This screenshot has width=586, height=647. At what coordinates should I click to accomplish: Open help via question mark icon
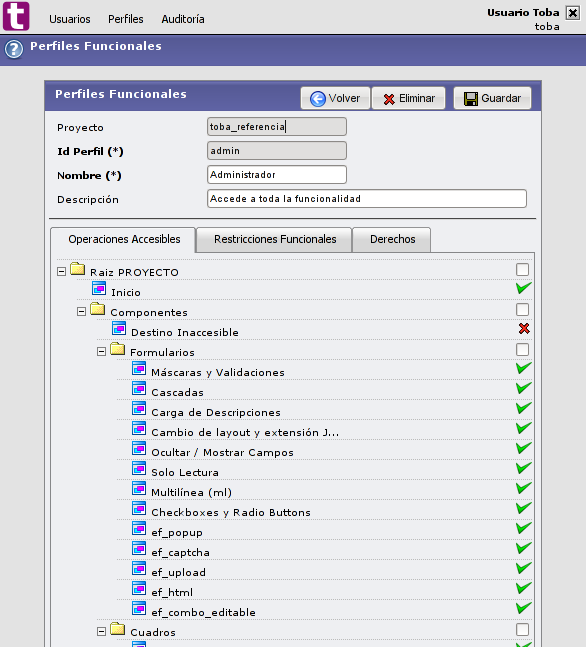point(14,49)
